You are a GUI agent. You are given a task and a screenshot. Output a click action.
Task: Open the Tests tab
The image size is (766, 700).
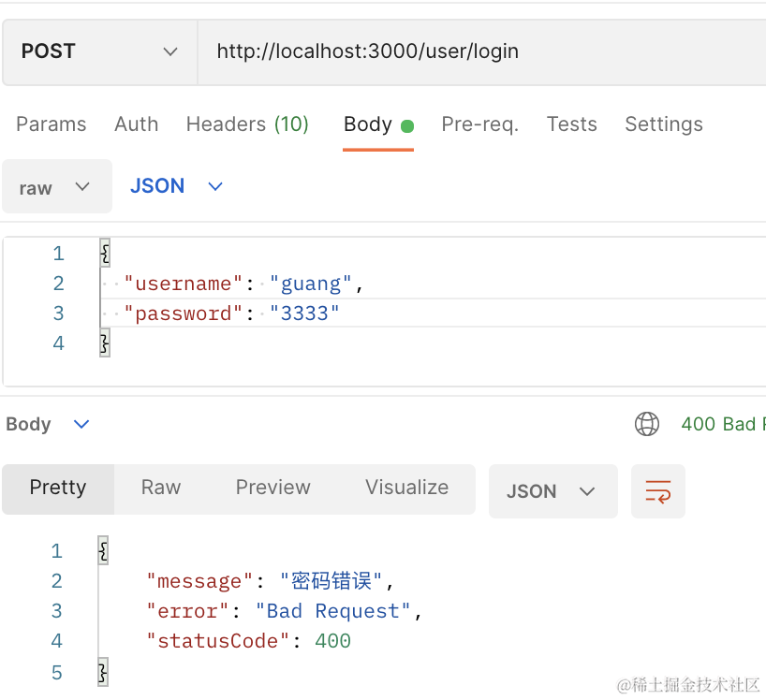pyautogui.click(x=571, y=124)
